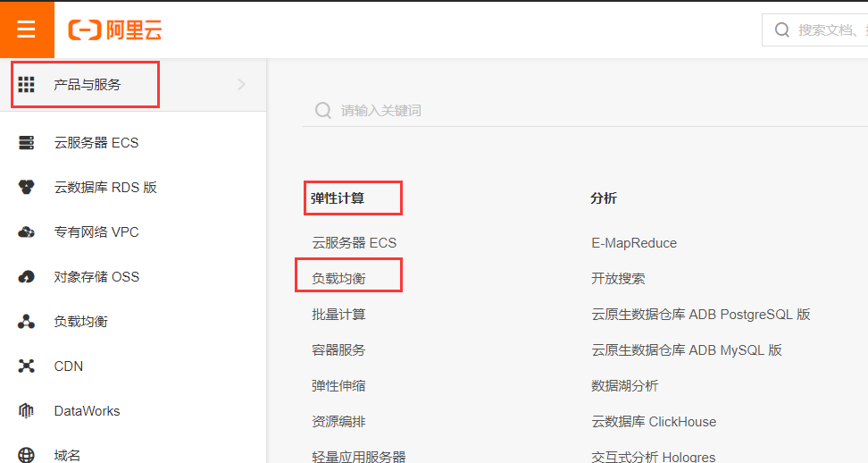Screen dimensions: 868x463
Task: Open 云服务器 ECS under 弹性计算
Action: tap(355, 243)
